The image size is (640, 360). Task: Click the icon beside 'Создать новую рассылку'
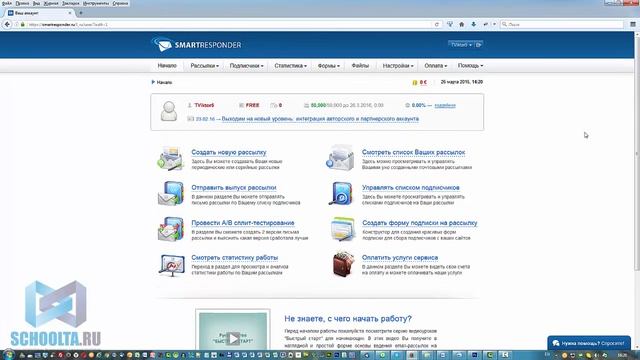click(x=170, y=158)
